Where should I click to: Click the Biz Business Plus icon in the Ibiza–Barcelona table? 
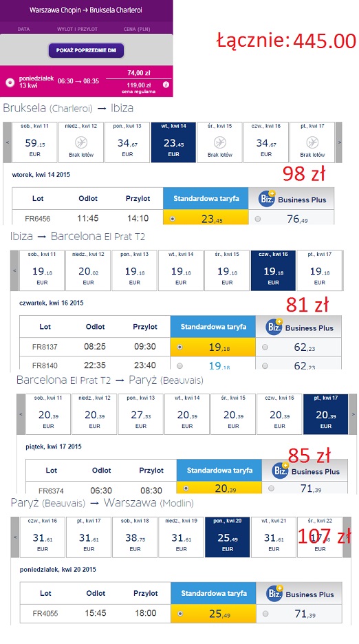(274, 327)
